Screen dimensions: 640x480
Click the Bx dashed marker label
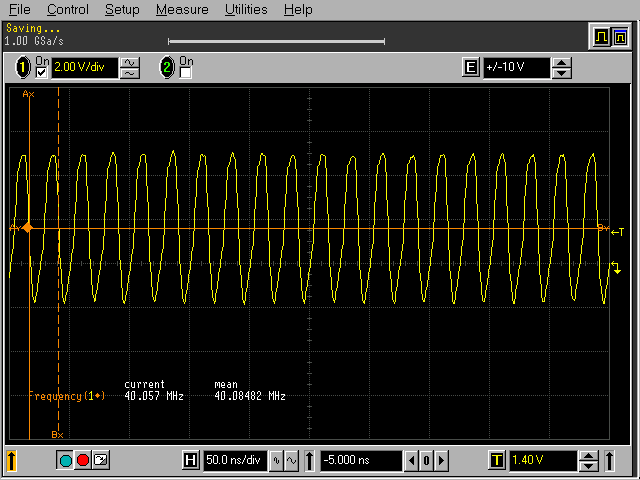tap(57, 434)
